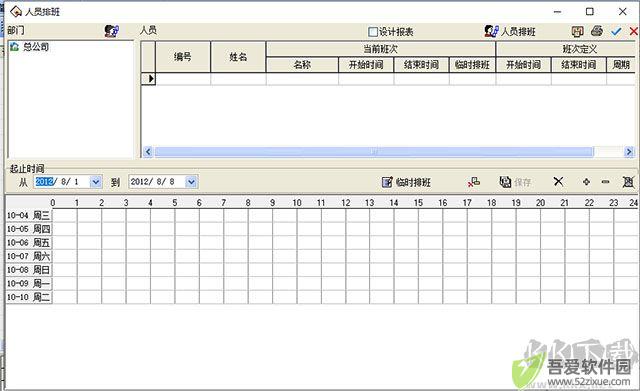Click the horizontal scrollbar right arrow
Image resolution: width=640 pixels, height=391 pixels.
point(629,152)
